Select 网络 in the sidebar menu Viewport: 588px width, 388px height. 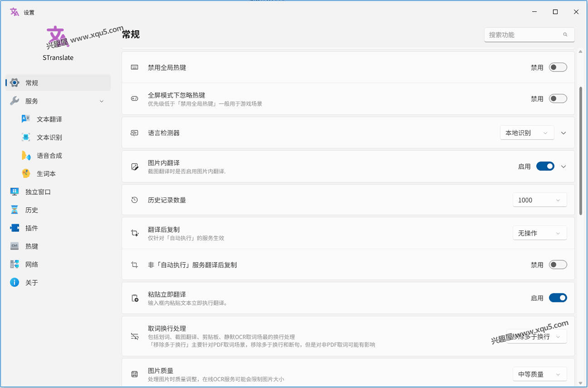pos(32,265)
